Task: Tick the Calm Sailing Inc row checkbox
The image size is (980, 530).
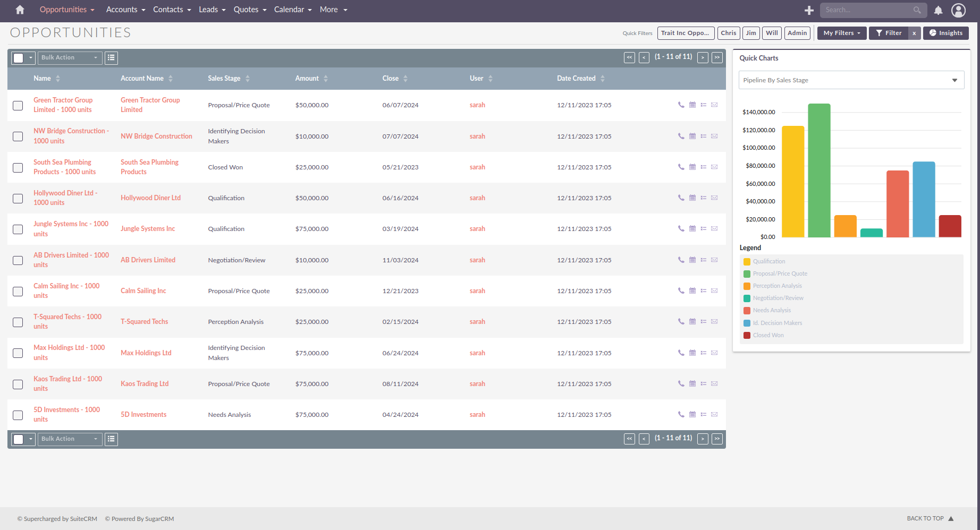Action: pyautogui.click(x=18, y=291)
